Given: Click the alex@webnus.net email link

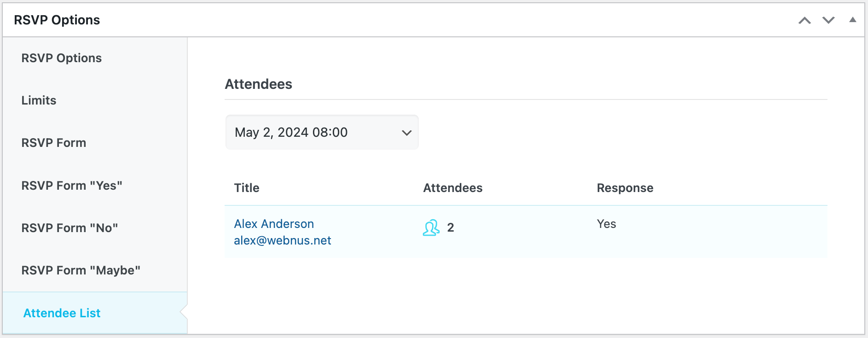Looking at the screenshot, I should pos(283,240).
